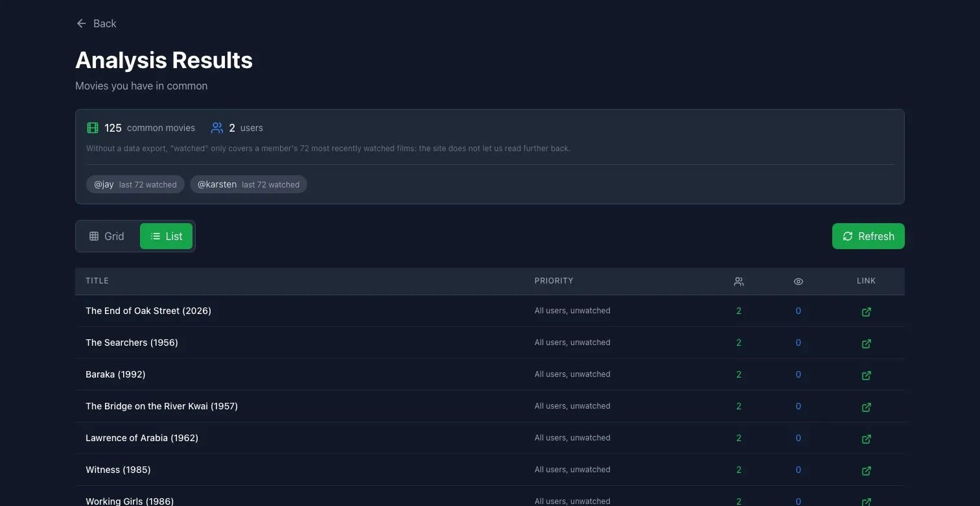Screen dimensions: 980x506
Task: Select Baraka (1992) title
Action: (115, 374)
